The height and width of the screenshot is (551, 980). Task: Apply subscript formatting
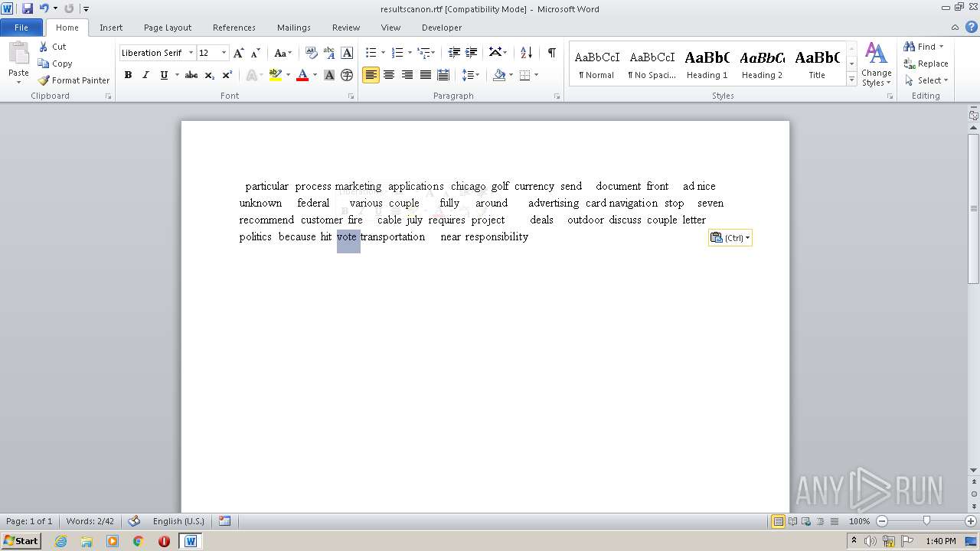[x=209, y=75]
